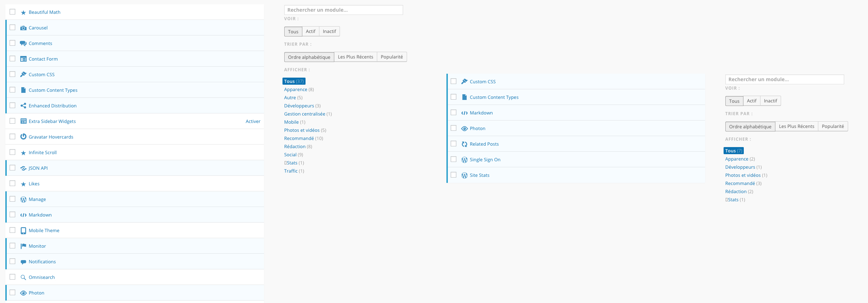Select the Single Sign On checkbox

(454, 159)
